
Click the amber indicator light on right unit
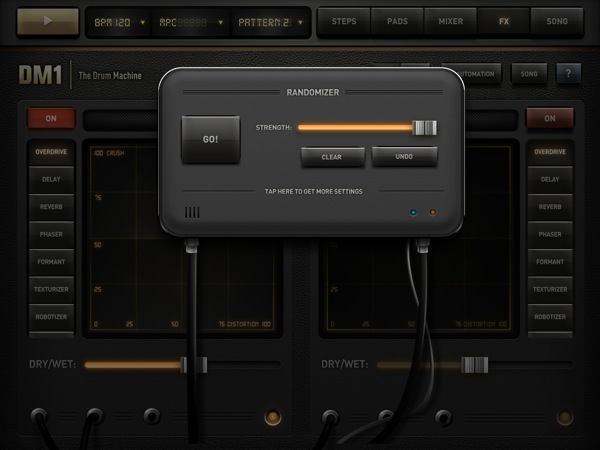point(565,417)
